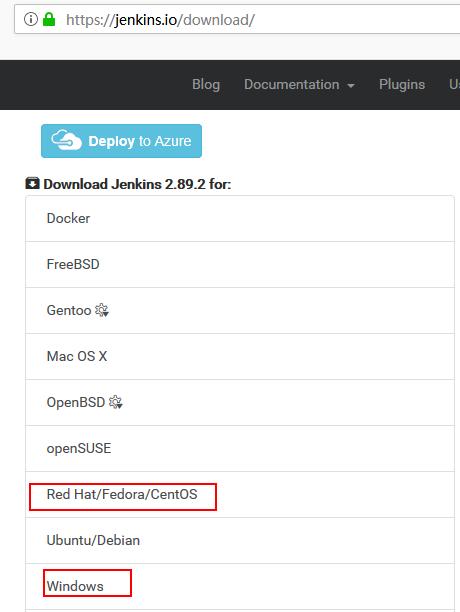The width and height of the screenshot is (460, 612).
Task: Select the OpenBSD package link
Action: coord(240,402)
